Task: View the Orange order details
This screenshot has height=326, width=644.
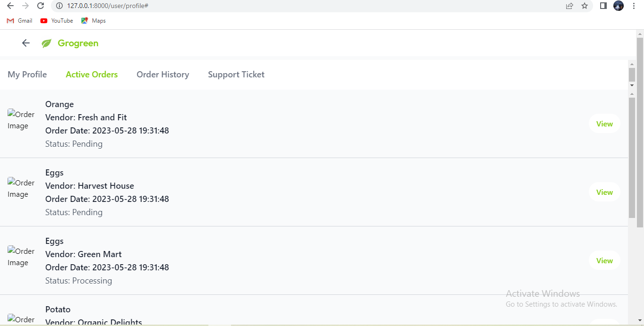Action: pos(604,124)
